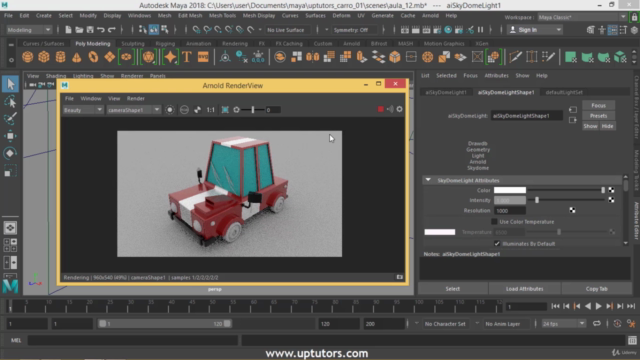Pick the Rotate tool in the toolbox
The height and width of the screenshot is (360, 640).
(10, 153)
